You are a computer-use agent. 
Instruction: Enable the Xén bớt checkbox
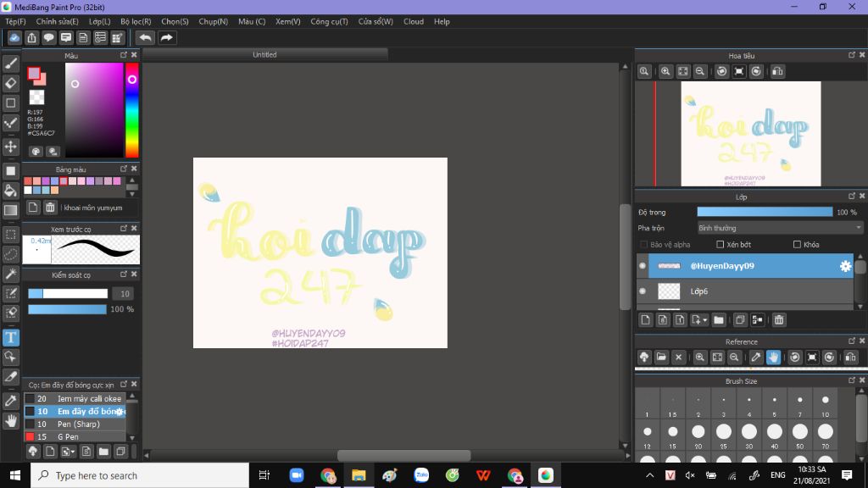721,245
